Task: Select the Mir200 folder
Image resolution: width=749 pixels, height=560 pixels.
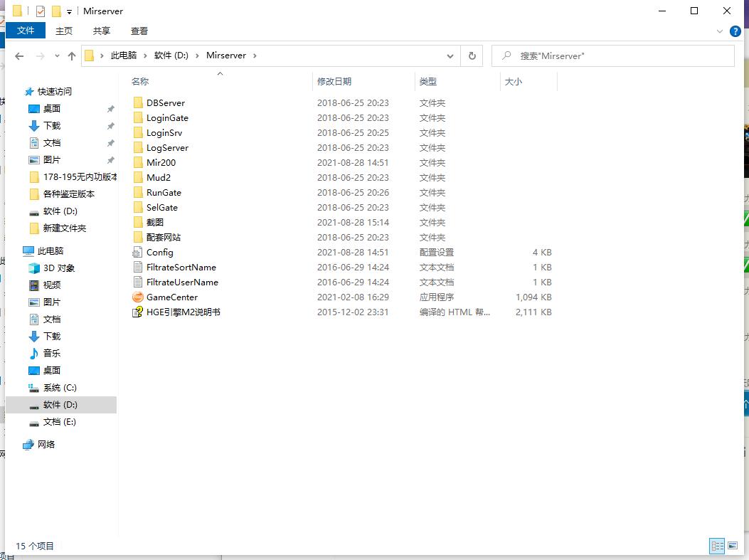Action: [161, 163]
